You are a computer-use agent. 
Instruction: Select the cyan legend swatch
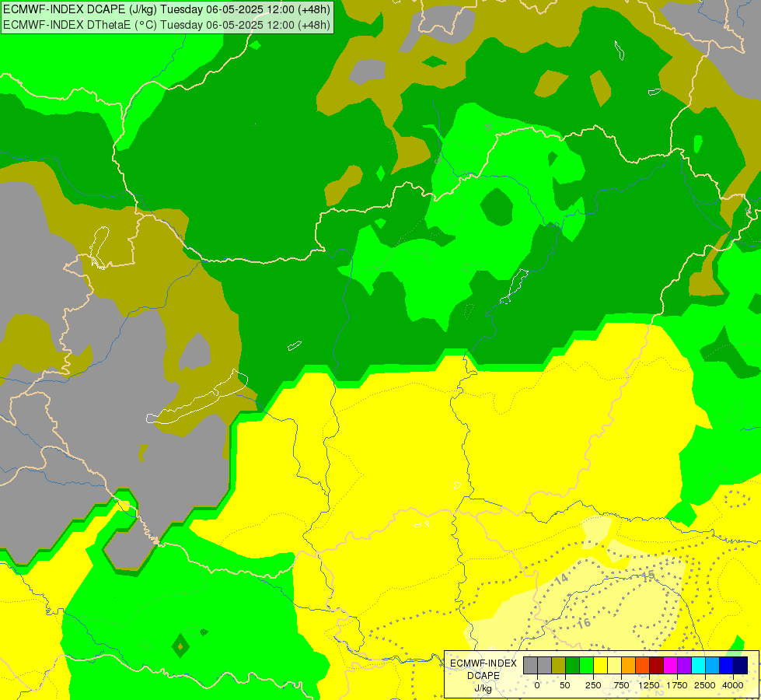(x=698, y=666)
